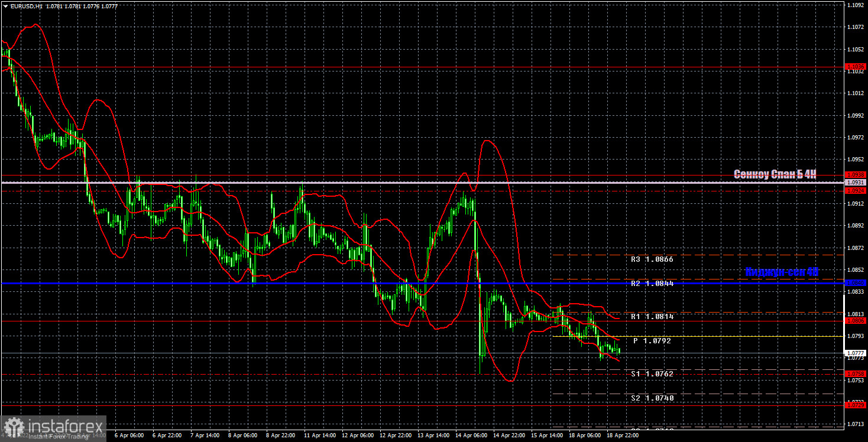The height and width of the screenshot is (442, 868).
Task: Select pivot point label P 1.0792
Action: coord(652,341)
